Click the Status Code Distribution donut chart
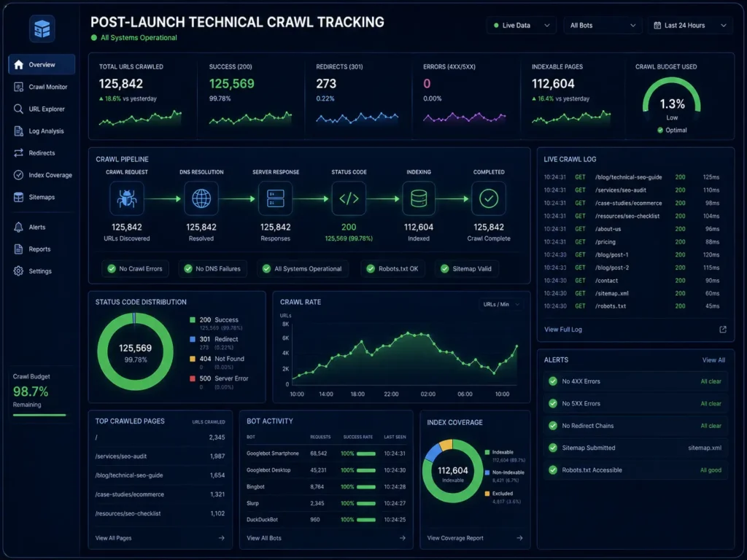Screen dimensions: 747x560 (135, 352)
